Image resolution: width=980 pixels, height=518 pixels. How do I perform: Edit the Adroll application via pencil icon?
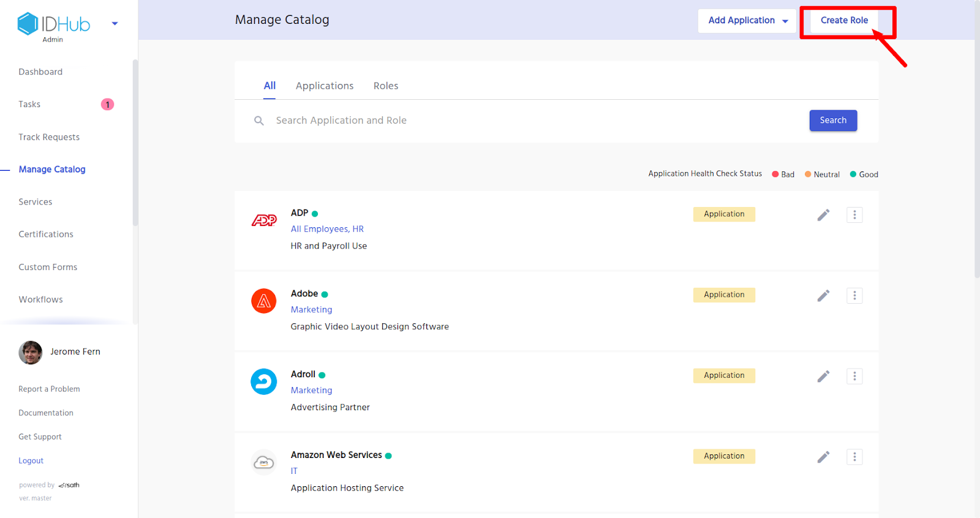point(823,376)
